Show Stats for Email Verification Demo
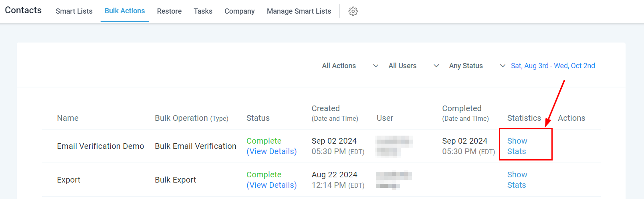This screenshot has width=644, height=199. (x=517, y=146)
